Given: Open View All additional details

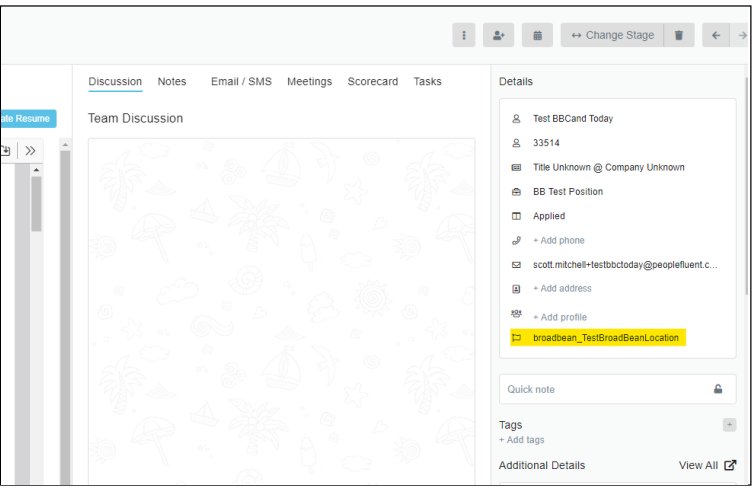Looking at the screenshot, I should click(x=698, y=465).
